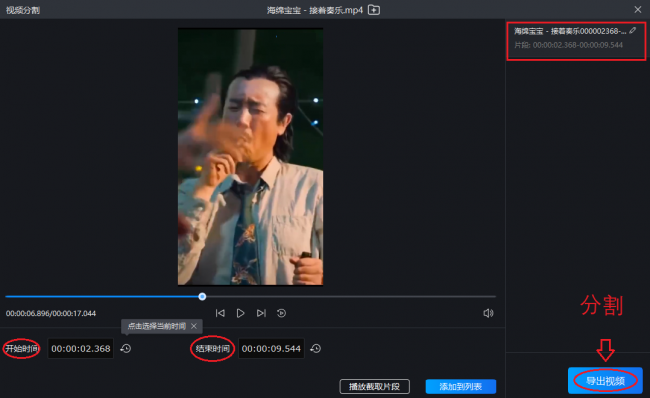Click the 添加到列表 button
This screenshot has width=650, height=398.
pos(461,386)
